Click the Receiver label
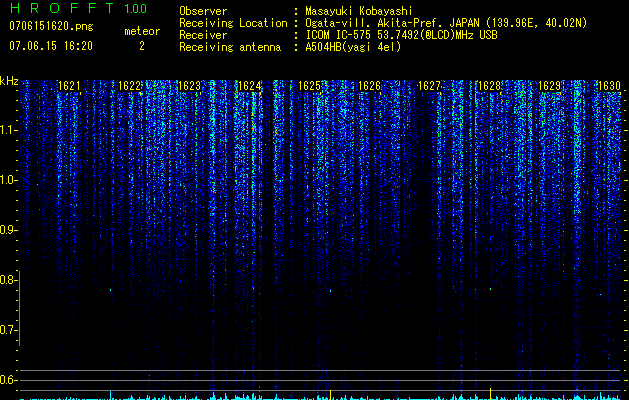The image size is (629, 400). (203, 35)
